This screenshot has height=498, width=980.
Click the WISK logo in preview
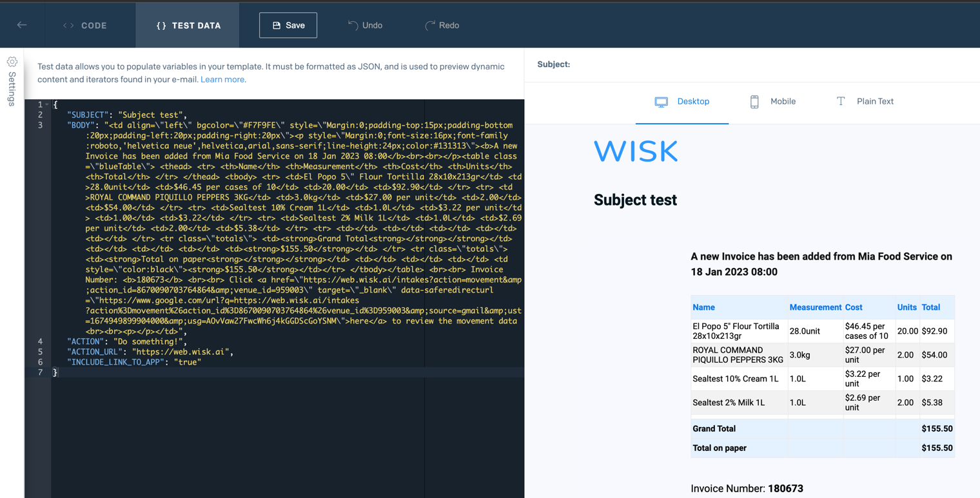[x=636, y=151]
